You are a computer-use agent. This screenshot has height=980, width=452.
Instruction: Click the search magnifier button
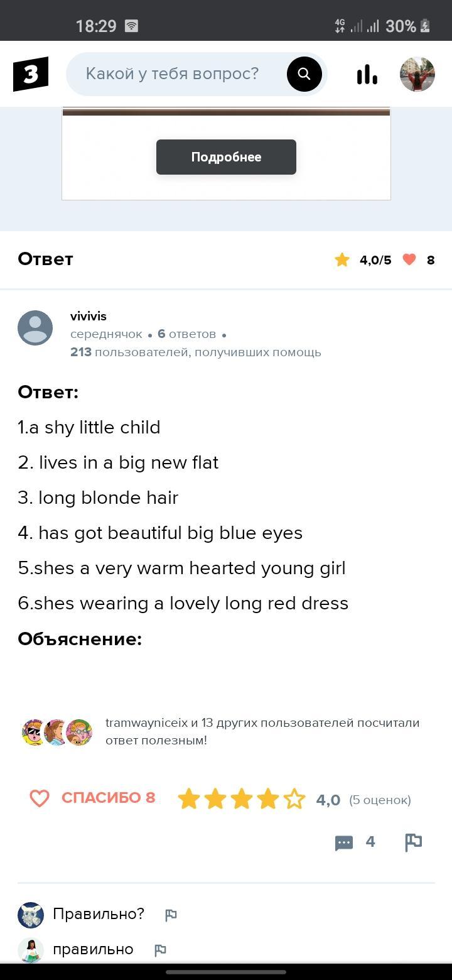point(304,74)
